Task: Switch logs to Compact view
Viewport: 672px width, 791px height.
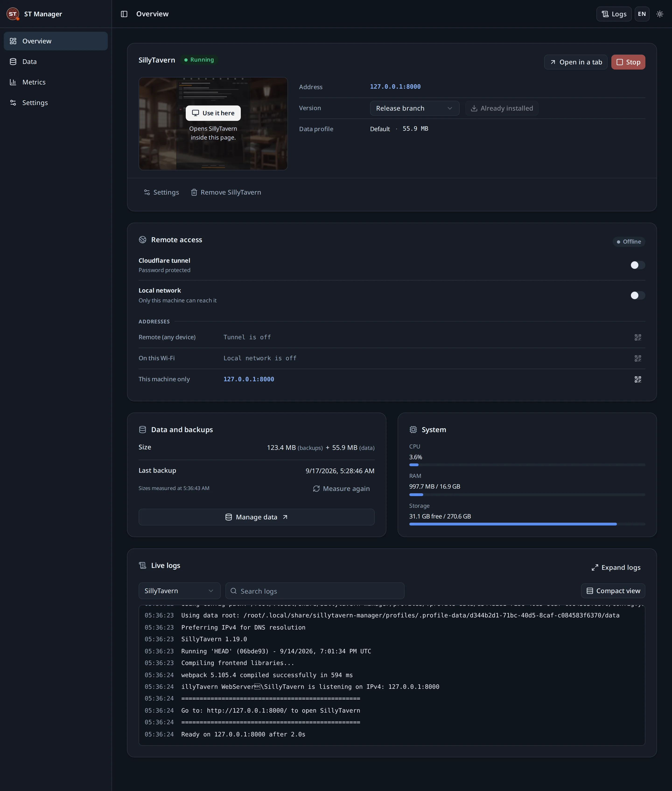Action: (613, 591)
